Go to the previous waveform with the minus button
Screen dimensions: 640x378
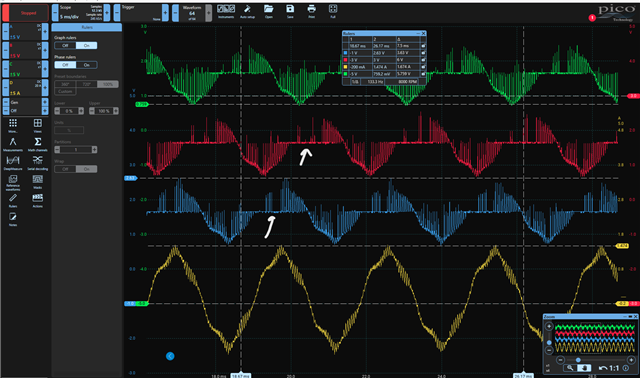[x=175, y=13]
